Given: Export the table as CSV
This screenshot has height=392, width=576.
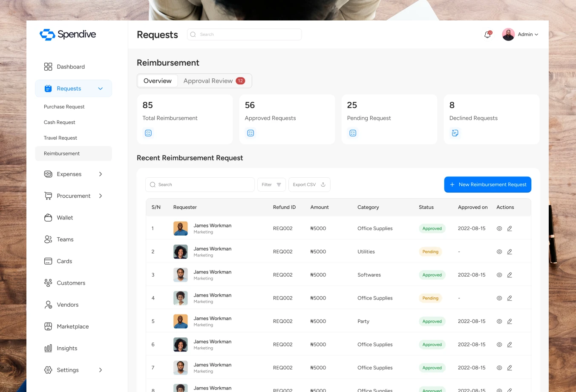Looking at the screenshot, I should tap(309, 184).
